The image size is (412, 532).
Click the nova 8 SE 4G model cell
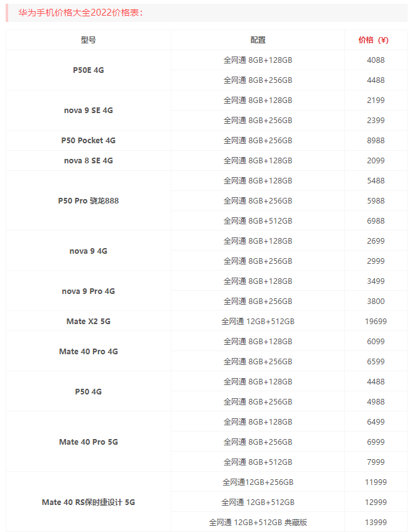click(x=89, y=161)
